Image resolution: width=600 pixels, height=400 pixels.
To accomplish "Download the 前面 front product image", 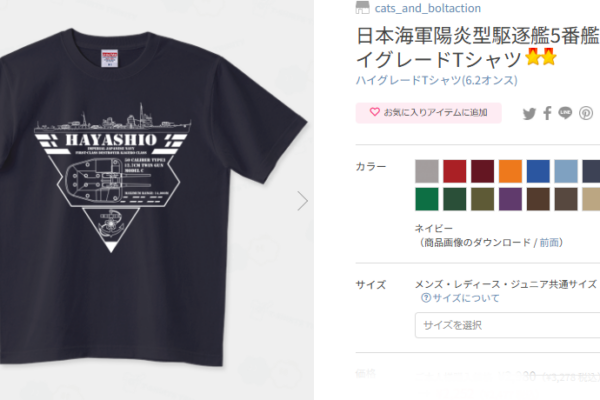I will (549, 242).
